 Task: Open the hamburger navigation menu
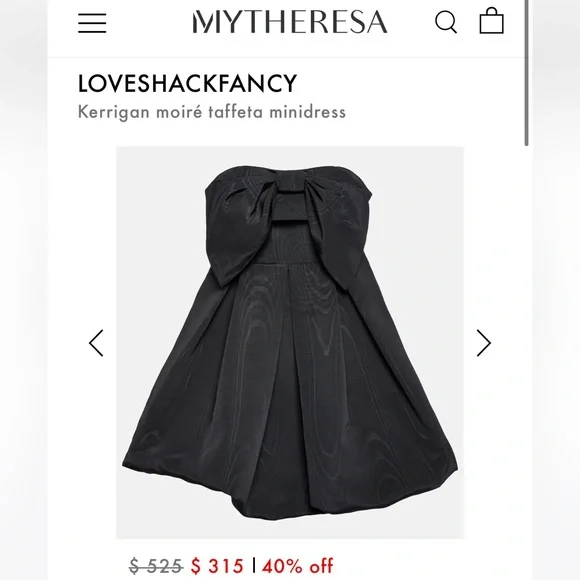point(92,23)
